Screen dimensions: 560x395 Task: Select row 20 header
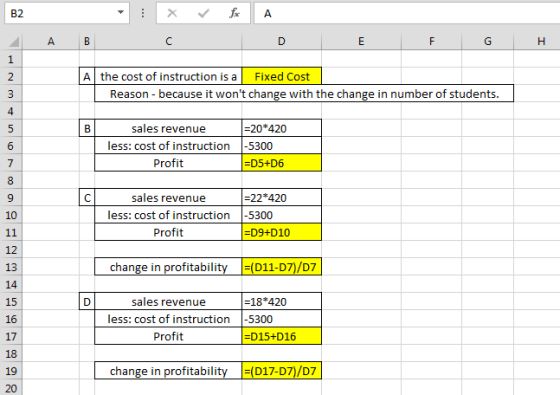[11, 388]
